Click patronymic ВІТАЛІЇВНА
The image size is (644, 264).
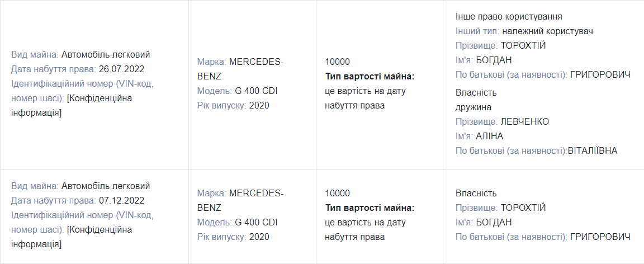tap(592, 151)
